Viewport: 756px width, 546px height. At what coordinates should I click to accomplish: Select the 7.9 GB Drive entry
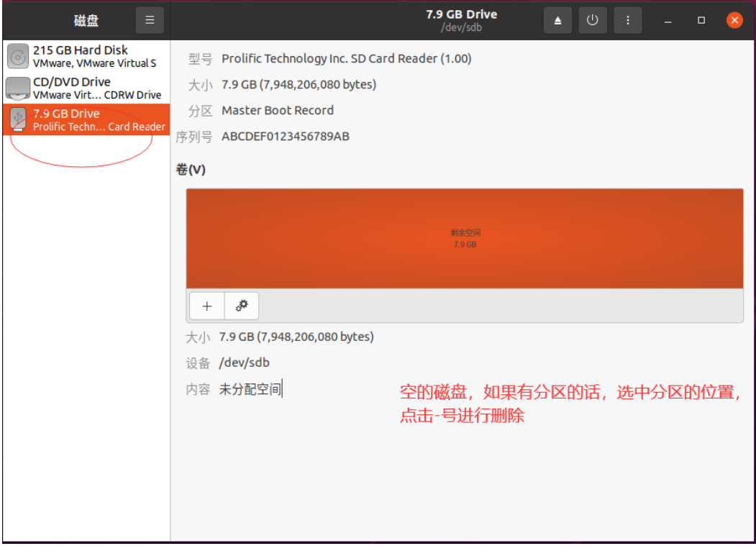[86, 119]
